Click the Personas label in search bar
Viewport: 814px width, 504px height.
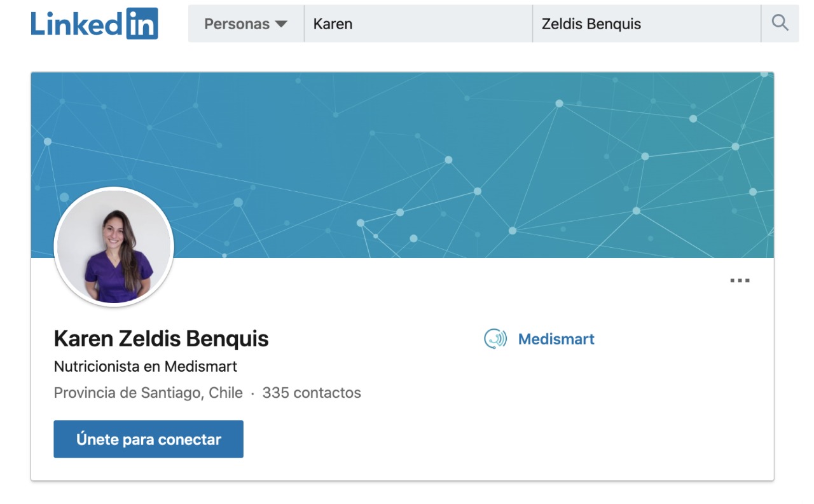tap(237, 24)
